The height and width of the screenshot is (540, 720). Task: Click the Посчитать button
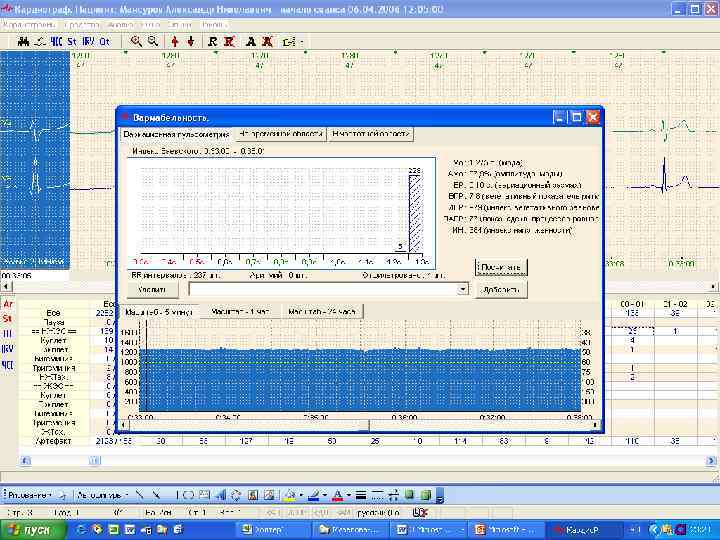pyautogui.click(x=500, y=267)
